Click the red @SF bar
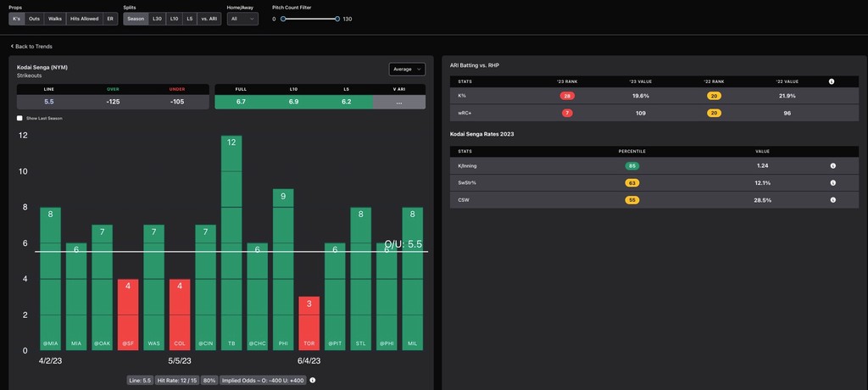Image resolution: width=868 pixels, height=390 pixels. coord(128,314)
